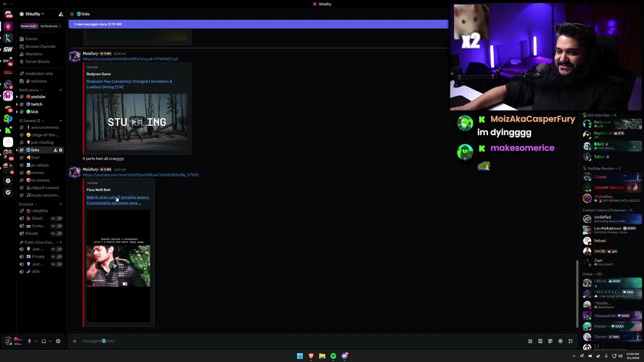Collapse the Exclusive category
The image size is (644, 362).
[28, 204]
